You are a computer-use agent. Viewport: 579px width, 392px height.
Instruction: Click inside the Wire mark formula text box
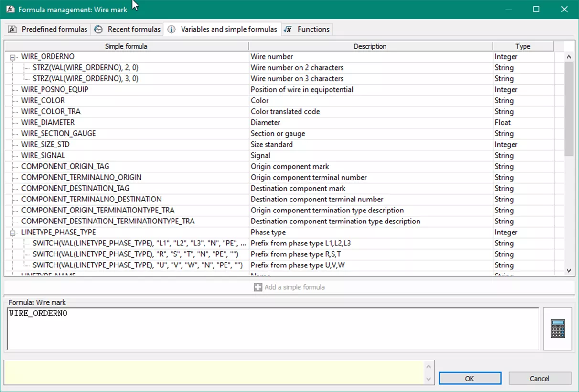coord(272,329)
